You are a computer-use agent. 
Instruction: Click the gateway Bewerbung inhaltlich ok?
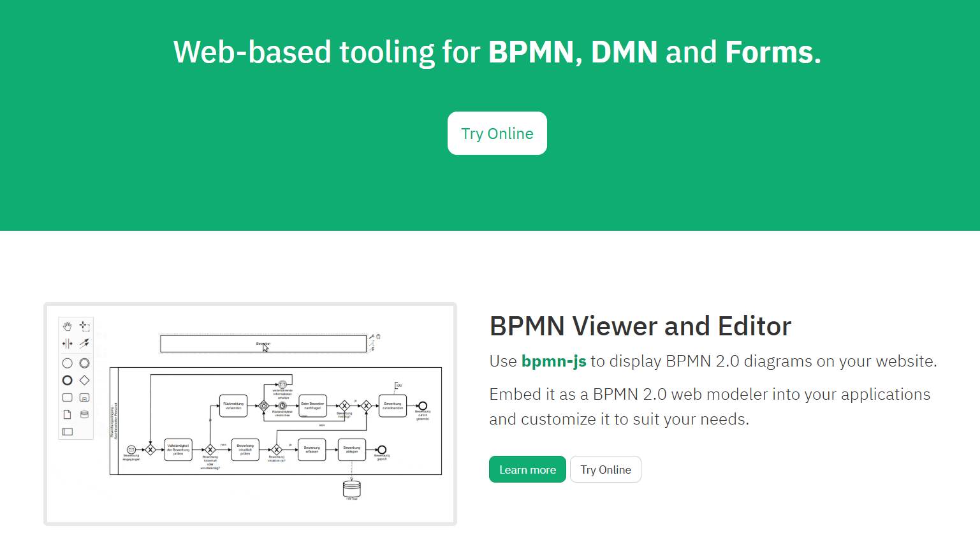pos(277,449)
